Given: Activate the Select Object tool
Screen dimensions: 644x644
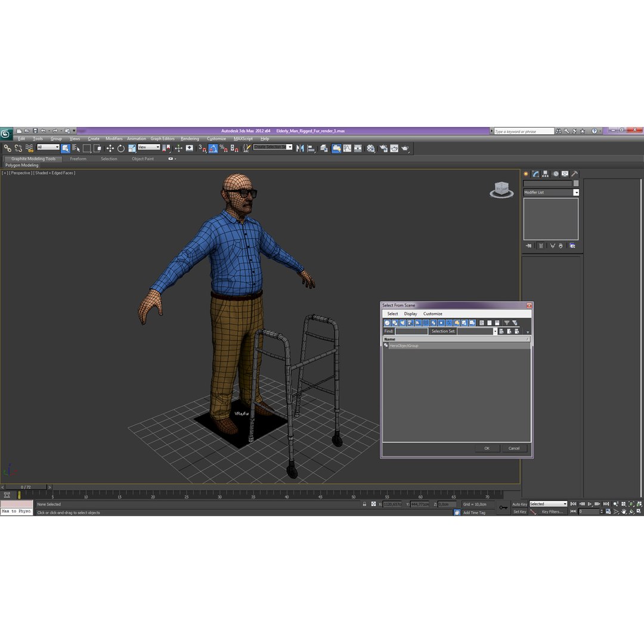Looking at the screenshot, I should [x=66, y=148].
